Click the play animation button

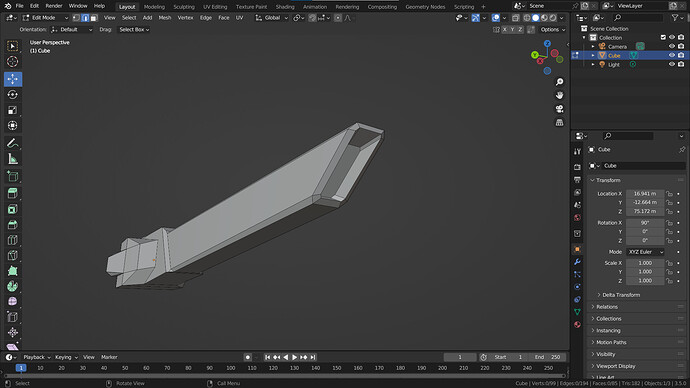pos(294,357)
